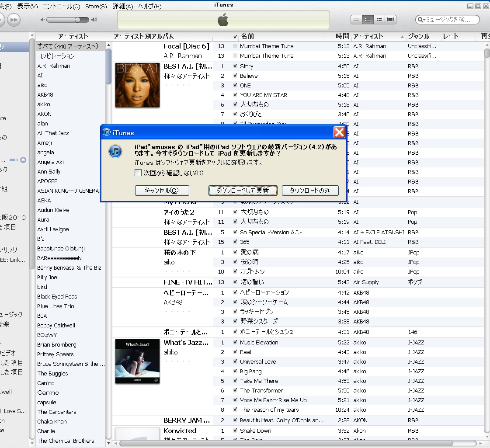
Task: Enable 次回から確認しない checkbox
Action: 138,173
